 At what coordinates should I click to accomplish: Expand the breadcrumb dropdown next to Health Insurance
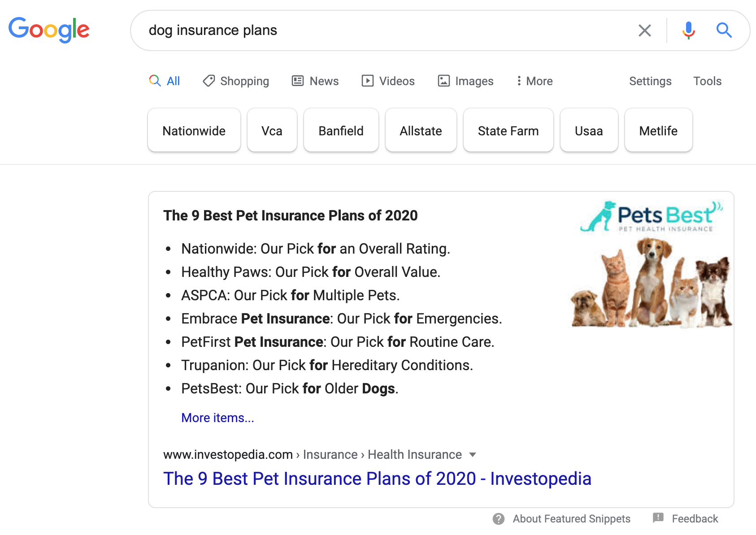pos(473,455)
